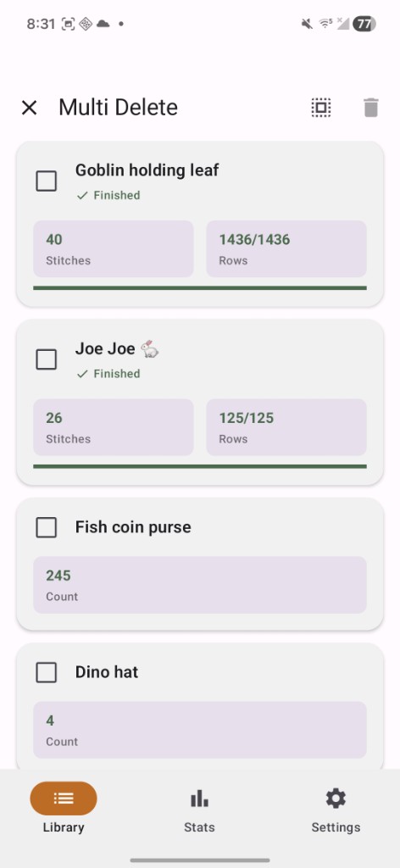Tap the select all icon
Screen dimensions: 400x868
[321, 108]
